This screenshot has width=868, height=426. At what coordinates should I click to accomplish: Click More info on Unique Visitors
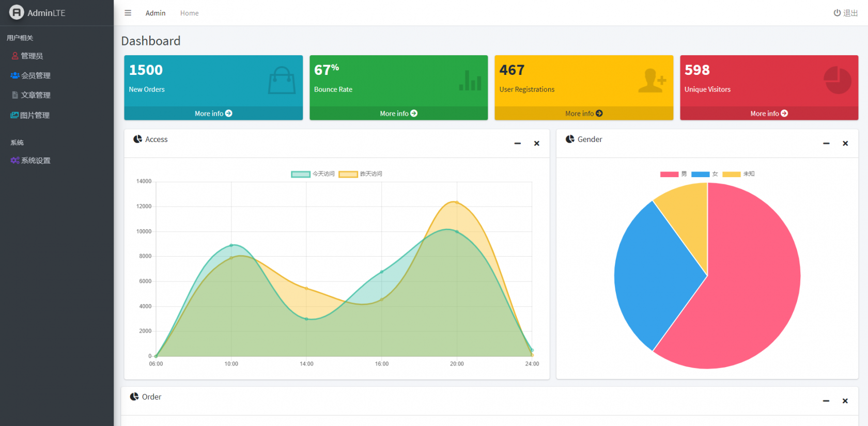(769, 114)
